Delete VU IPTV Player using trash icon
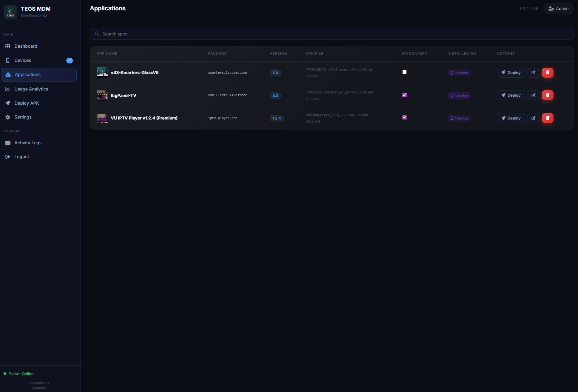 coord(547,118)
